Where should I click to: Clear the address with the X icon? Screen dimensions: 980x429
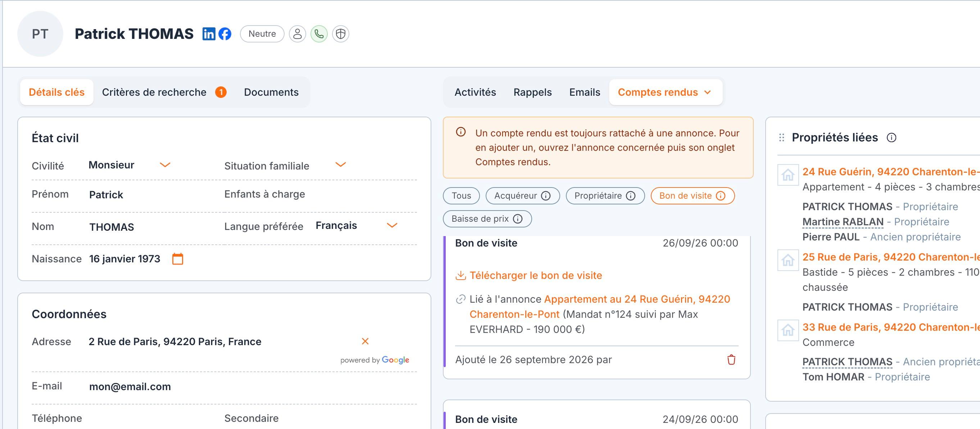pos(365,341)
